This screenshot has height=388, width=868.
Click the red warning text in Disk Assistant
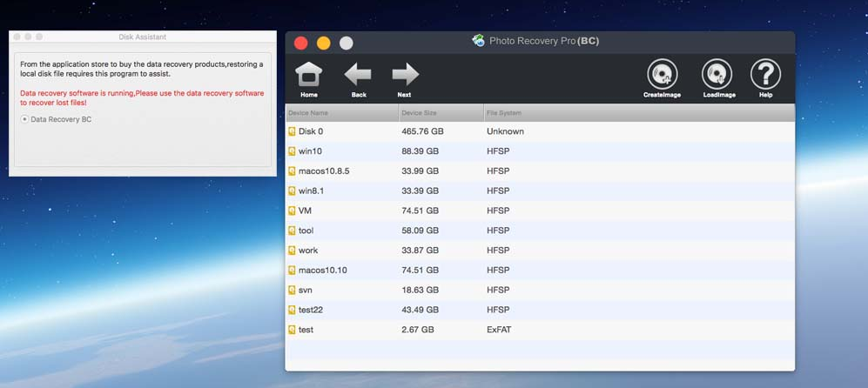point(142,98)
